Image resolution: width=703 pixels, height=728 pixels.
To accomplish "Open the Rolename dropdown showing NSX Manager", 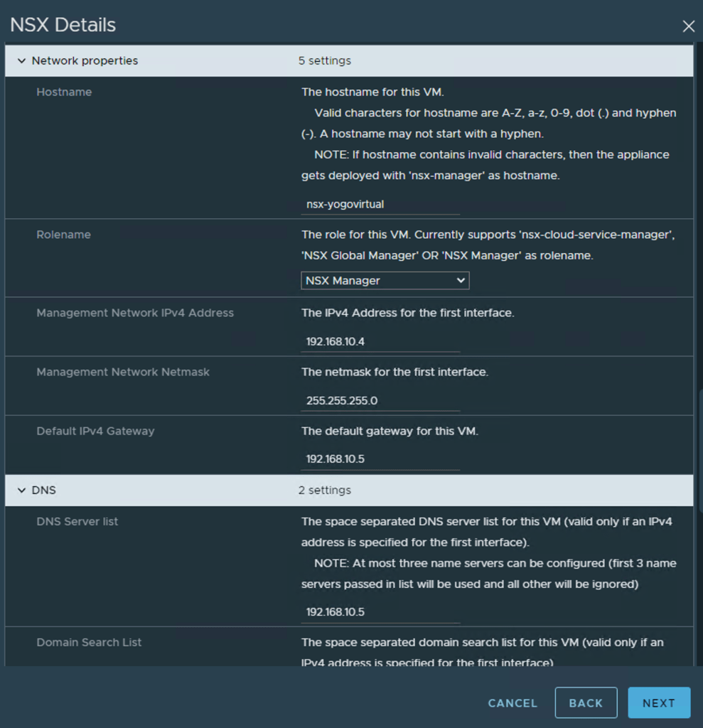I will point(385,281).
